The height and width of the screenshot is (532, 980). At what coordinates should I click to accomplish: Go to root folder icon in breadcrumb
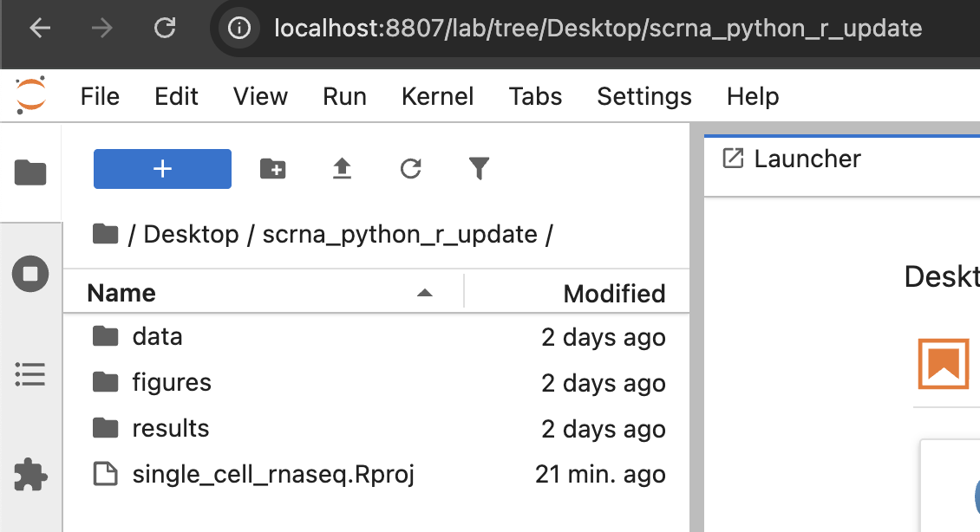click(x=105, y=234)
